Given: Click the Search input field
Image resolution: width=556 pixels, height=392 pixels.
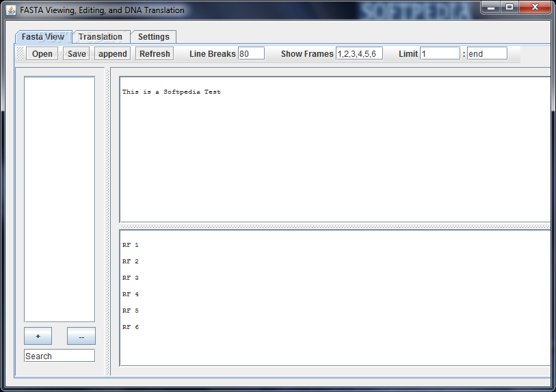Looking at the screenshot, I should coord(59,356).
